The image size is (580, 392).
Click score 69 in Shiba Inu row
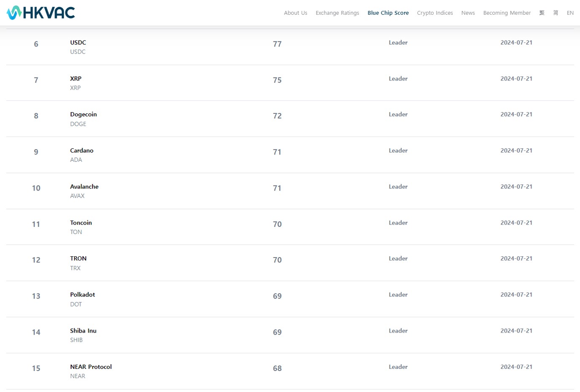(277, 332)
